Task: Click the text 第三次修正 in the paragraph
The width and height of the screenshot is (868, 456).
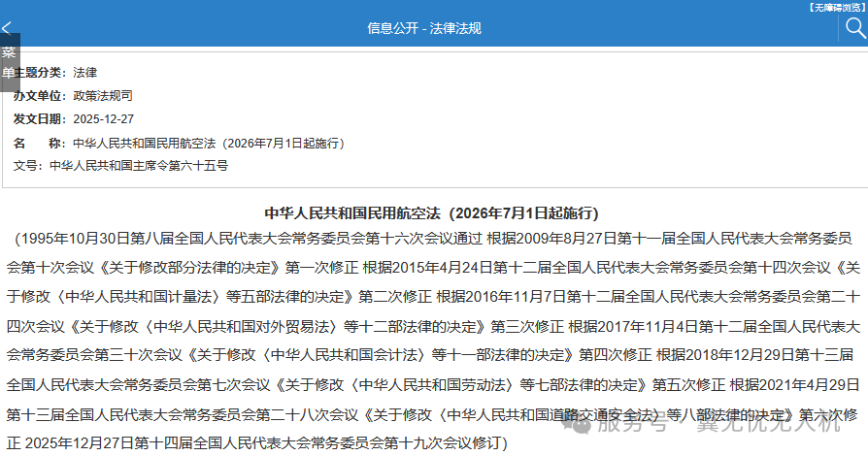Action: pos(527,326)
